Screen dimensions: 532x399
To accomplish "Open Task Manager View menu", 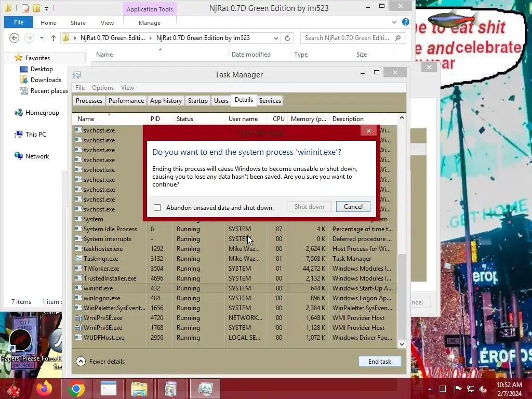I will click(128, 87).
